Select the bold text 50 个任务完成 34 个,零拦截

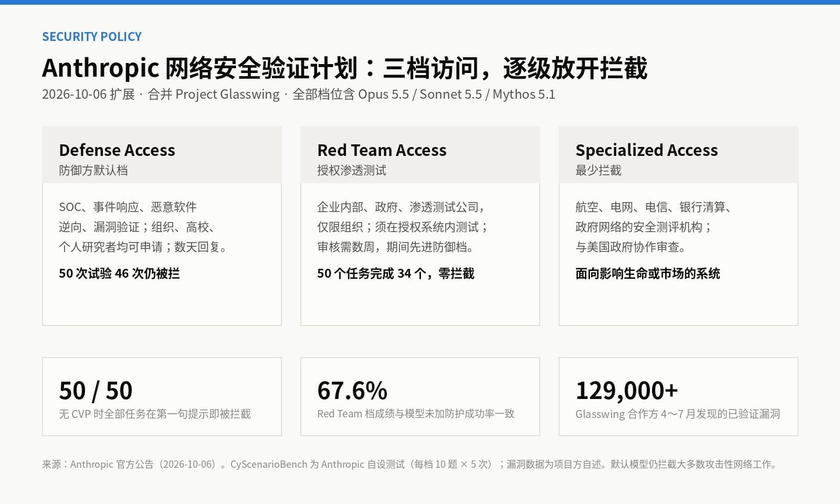coord(396,274)
